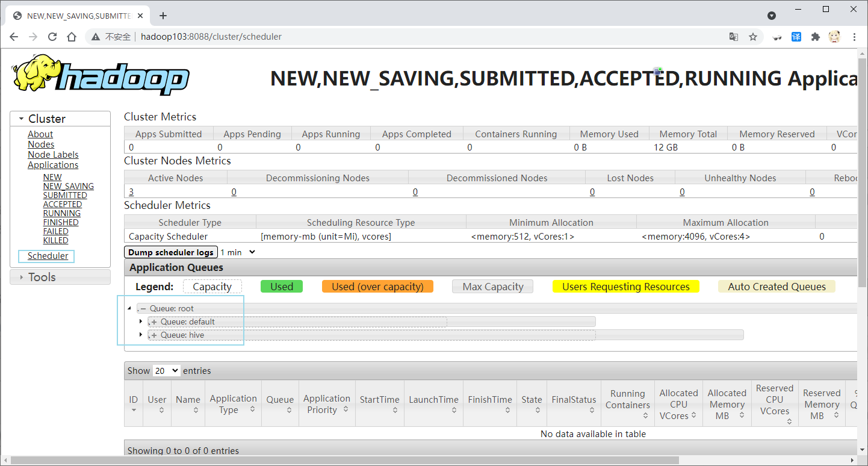
Task: Open new browser tab with plus
Action: [163, 16]
